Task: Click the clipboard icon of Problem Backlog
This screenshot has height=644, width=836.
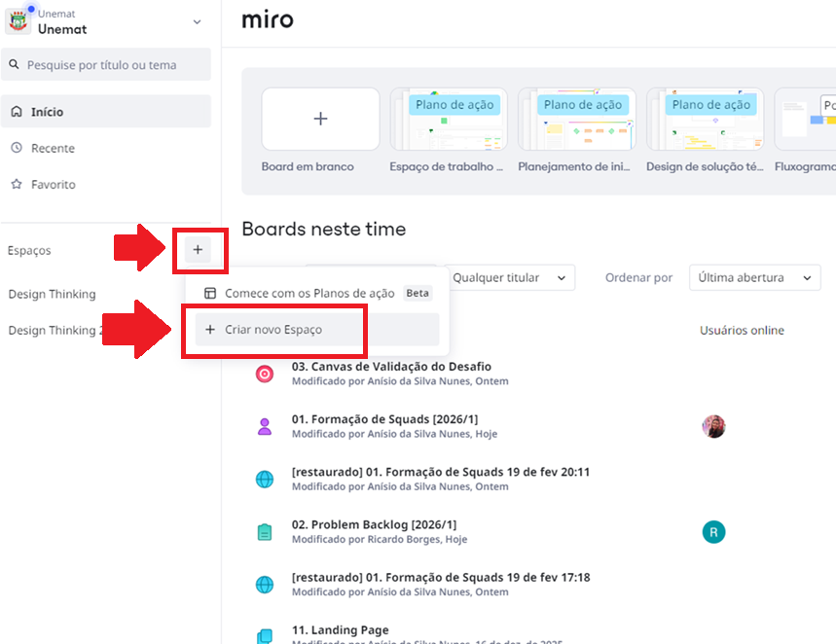Action: [265, 532]
